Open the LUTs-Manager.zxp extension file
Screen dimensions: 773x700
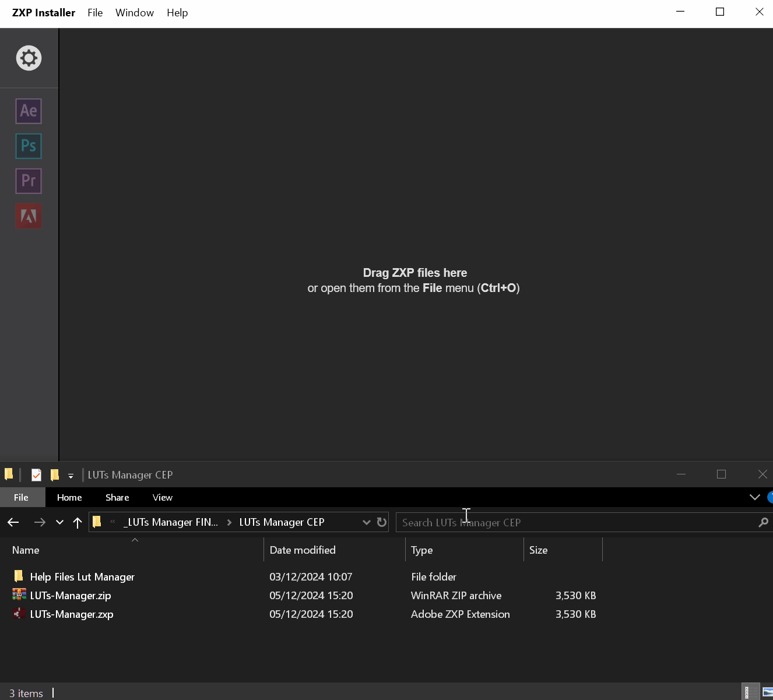click(x=72, y=614)
